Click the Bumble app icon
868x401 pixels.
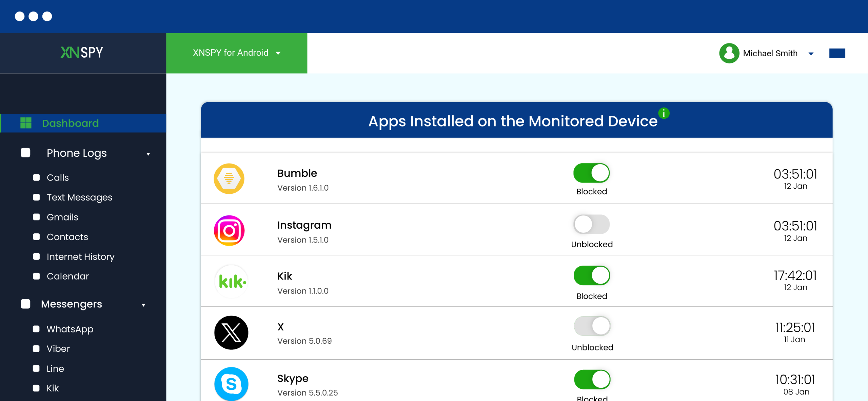[x=229, y=178]
